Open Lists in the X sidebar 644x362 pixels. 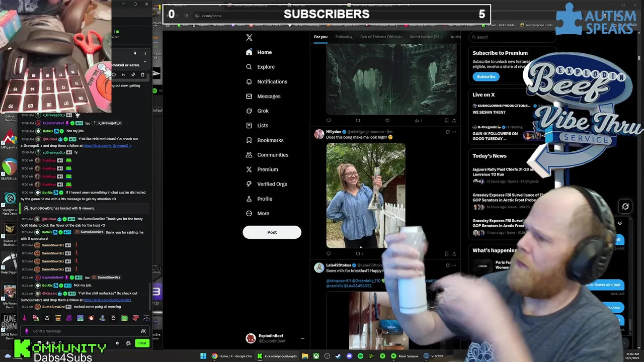(257, 125)
